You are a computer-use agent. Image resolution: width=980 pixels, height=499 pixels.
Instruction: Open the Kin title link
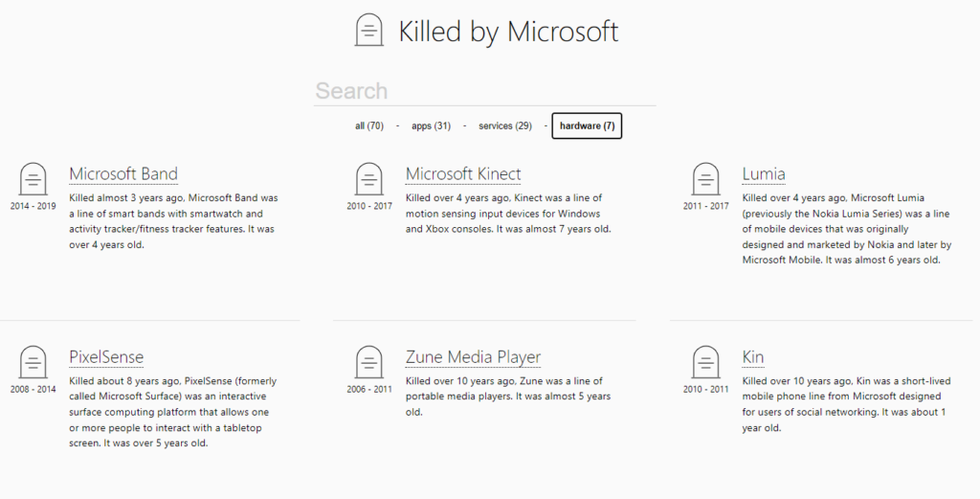pyautogui.click(x=753, y=357)
